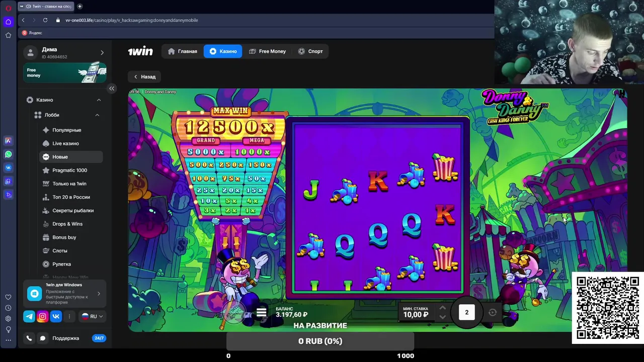Select the 0 RUB donation progress bar

click(x=320, y=341)
